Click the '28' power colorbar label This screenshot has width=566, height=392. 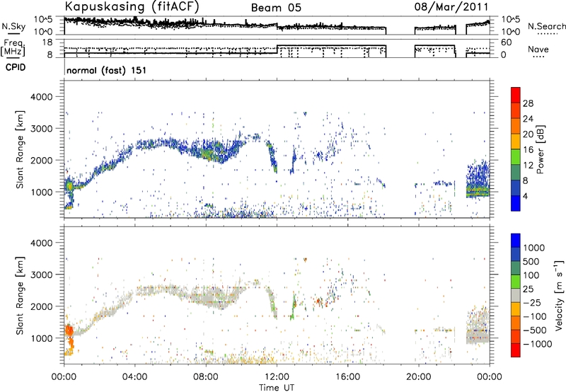[x=528, y=103]
